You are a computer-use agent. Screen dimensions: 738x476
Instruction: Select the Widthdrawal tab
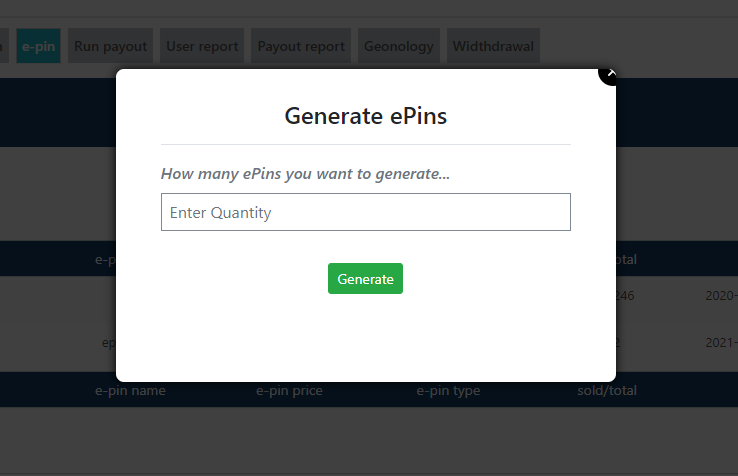click(x=494, y=46)
